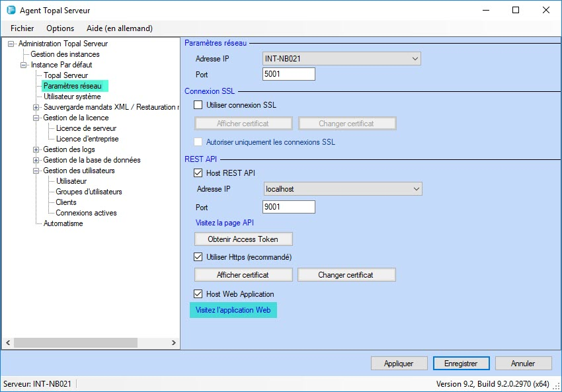
Task: Click the REST API port field showing 9001
Action: click(288, 207)
